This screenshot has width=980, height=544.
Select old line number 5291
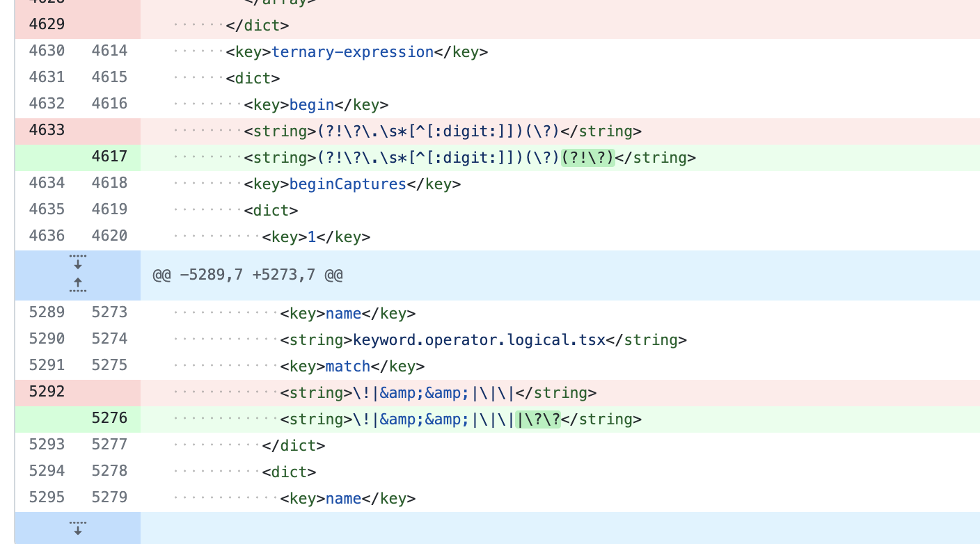click(x=47, y=365)
